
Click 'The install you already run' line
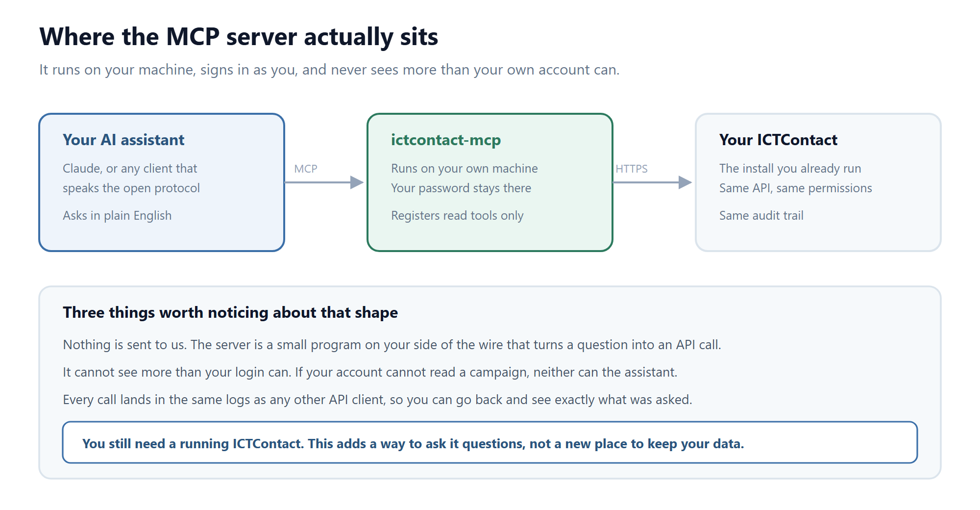[x=790, y=168]
